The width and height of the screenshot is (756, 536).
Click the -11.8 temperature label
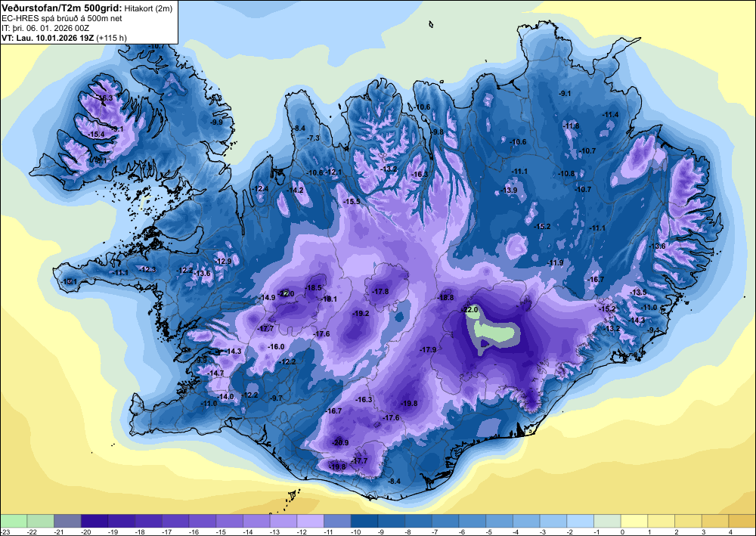pos(572,125)
